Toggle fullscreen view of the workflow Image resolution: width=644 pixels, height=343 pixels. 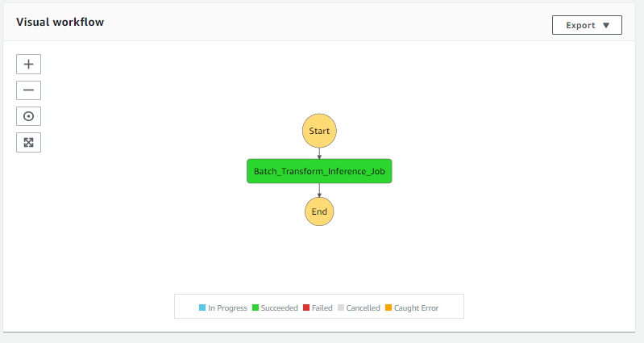tap(28, 142)
